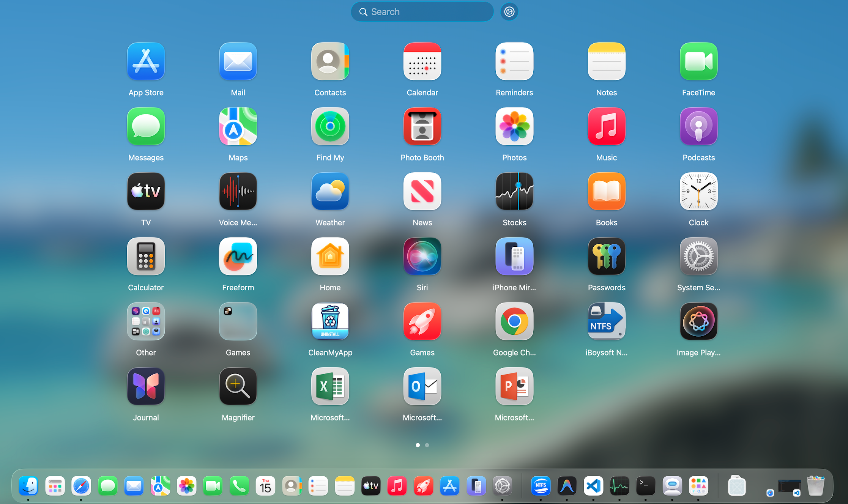
Task: Switch to the second page of apps
Action: (427, 445)
